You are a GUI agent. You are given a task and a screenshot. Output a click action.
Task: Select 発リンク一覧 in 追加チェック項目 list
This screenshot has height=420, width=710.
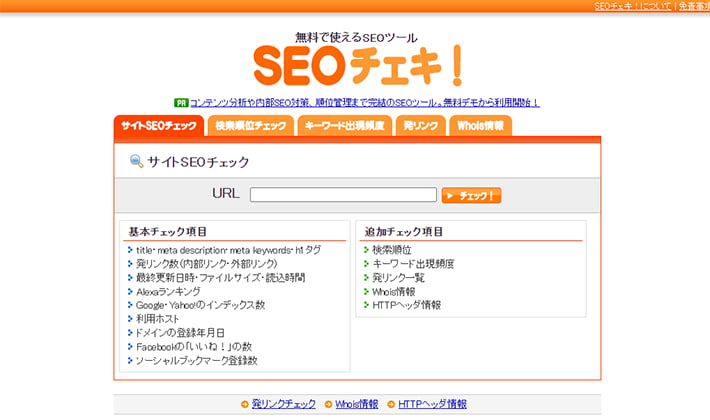point(398,277)
